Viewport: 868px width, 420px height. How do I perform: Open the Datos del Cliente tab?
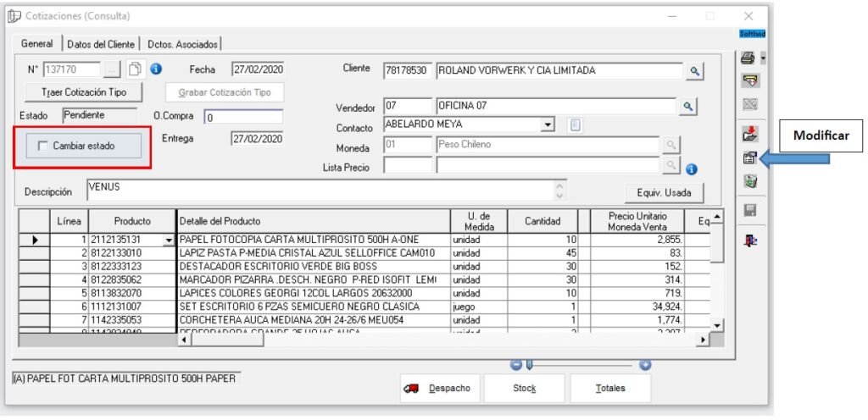101,44
